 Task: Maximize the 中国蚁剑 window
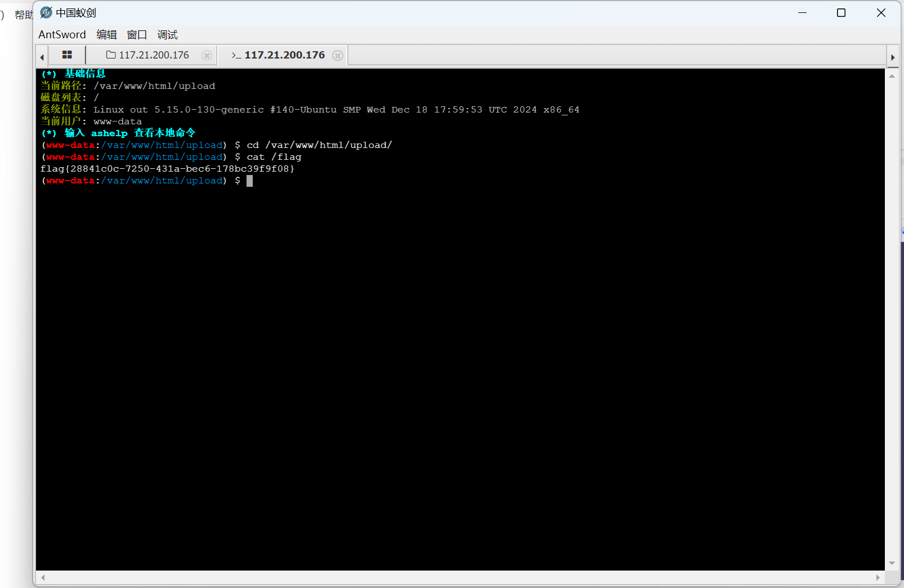click(841, 13)
